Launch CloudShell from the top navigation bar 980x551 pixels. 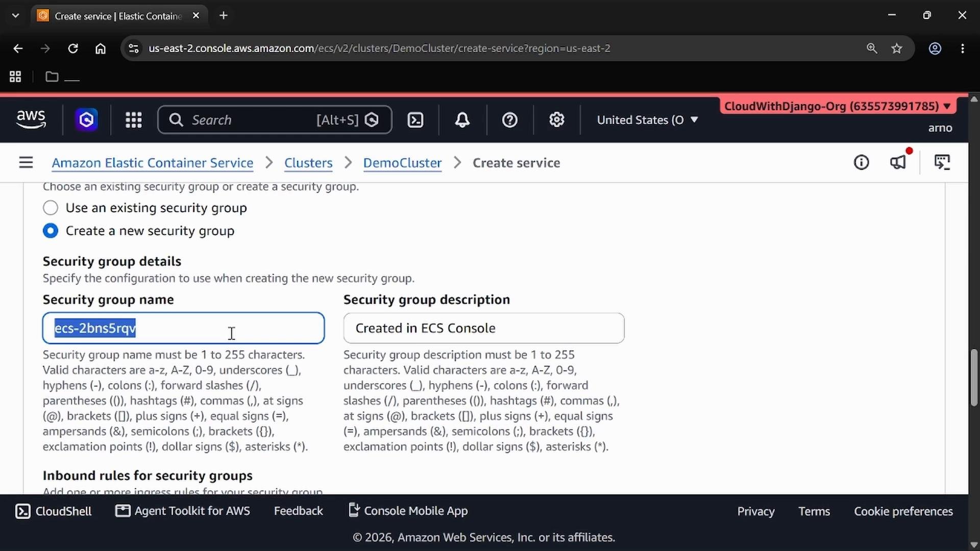coord(415,120)
